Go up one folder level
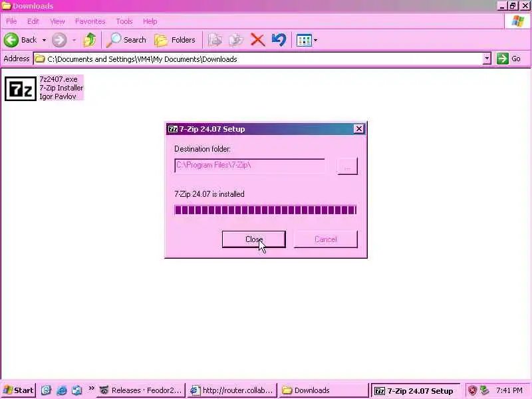The width and height of the screenshot is (532, 399). pos(90,40)
